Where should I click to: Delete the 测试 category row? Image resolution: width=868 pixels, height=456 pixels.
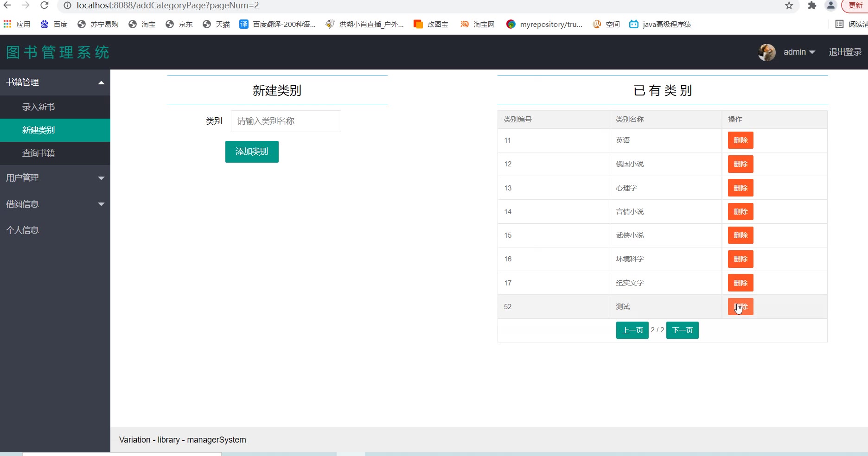point(740,307)
